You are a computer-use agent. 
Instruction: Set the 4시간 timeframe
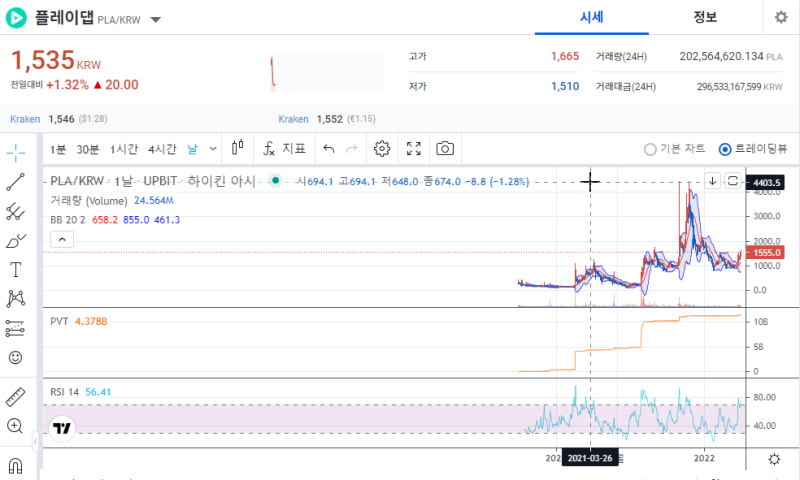point(162,149)
